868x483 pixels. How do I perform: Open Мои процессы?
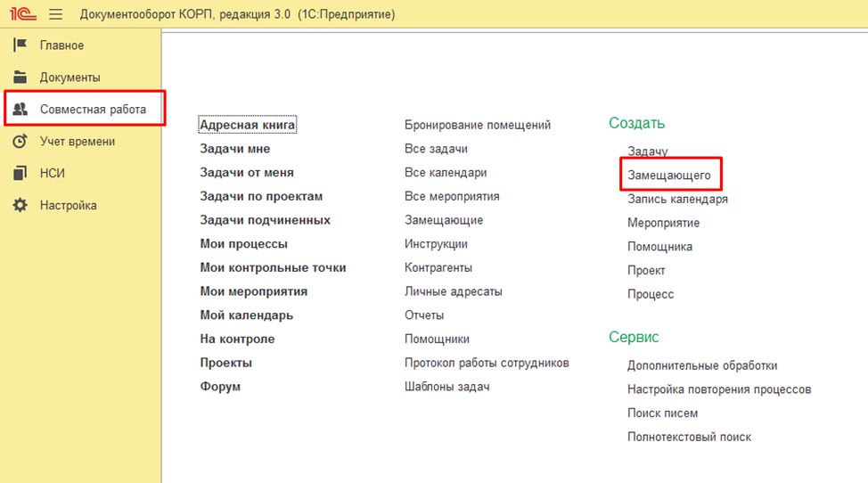[243, 244]
